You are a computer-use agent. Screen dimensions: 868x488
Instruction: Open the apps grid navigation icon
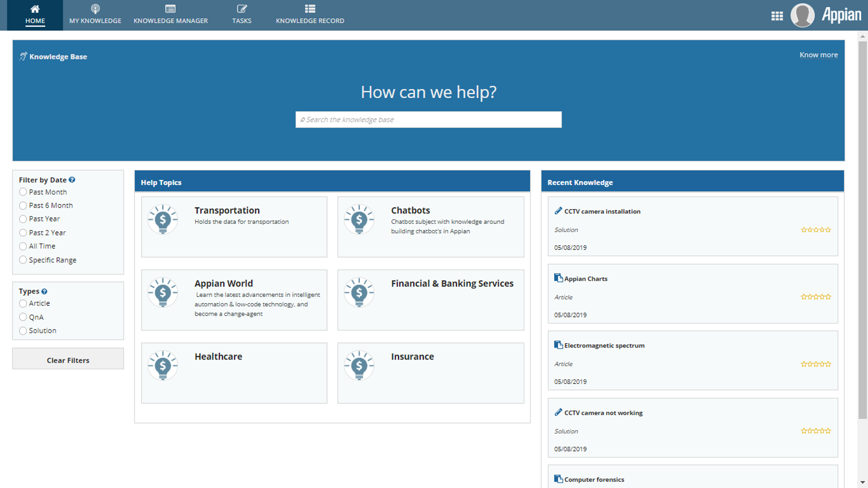(x=777, y=16)
